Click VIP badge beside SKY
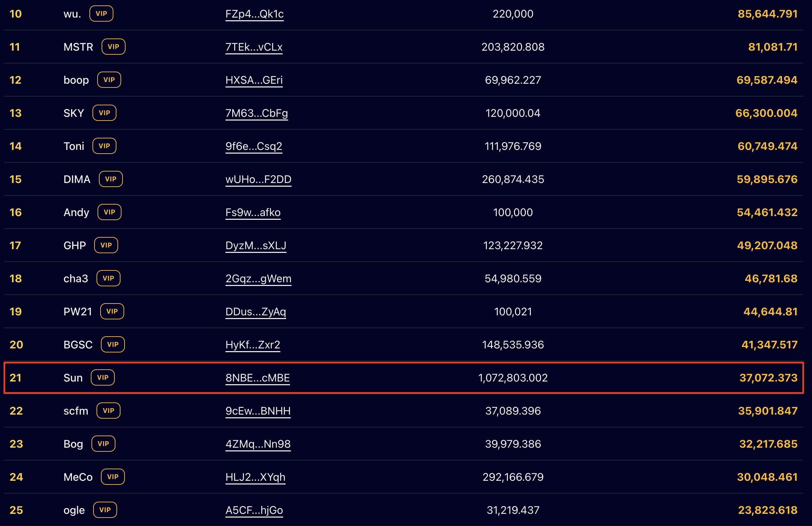The width and height of the screenshot is (812, 526). point(104,113)
